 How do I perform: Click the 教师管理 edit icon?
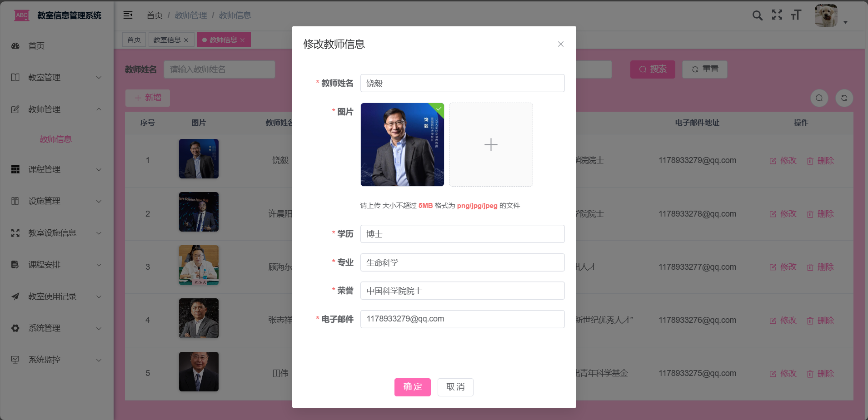[15, 109]
